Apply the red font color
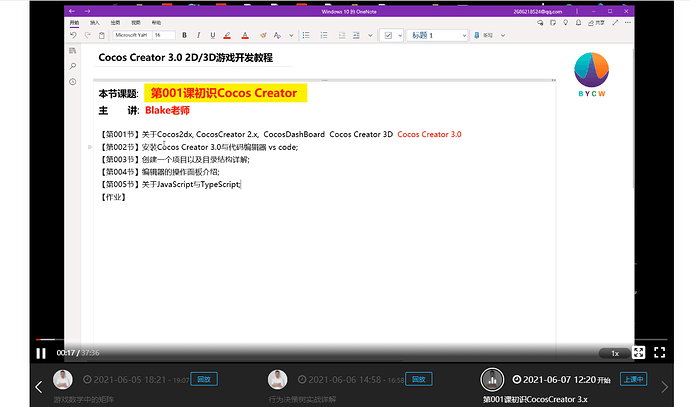The width and height of the screenshot is (690, 407). point(245,35)
